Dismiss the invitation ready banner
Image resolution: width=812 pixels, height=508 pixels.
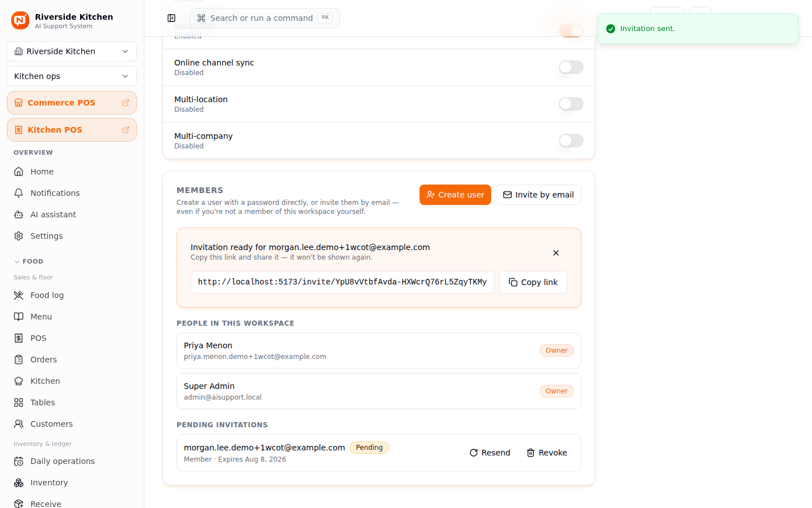coord(556,253)
